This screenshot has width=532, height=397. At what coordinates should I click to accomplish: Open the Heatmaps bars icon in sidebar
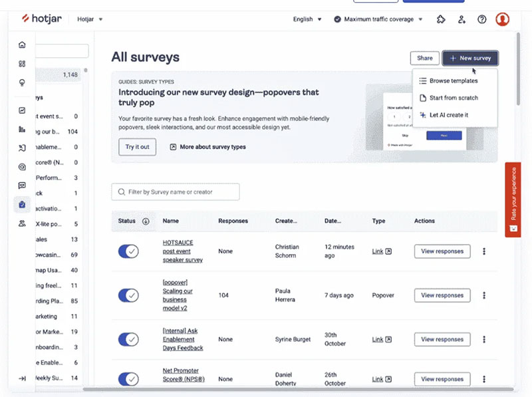click(x=22, y=129)
